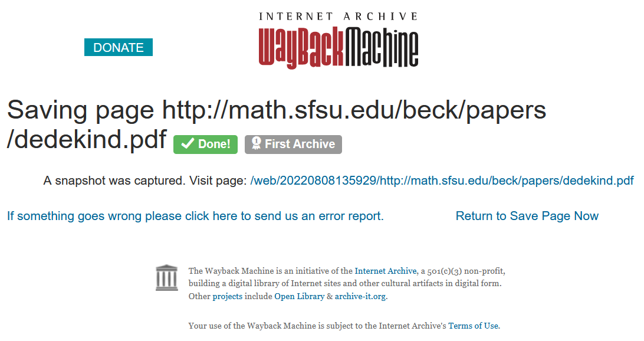
Task: Open the projects link
Action: pyautogui.click(x=227, y=296)
